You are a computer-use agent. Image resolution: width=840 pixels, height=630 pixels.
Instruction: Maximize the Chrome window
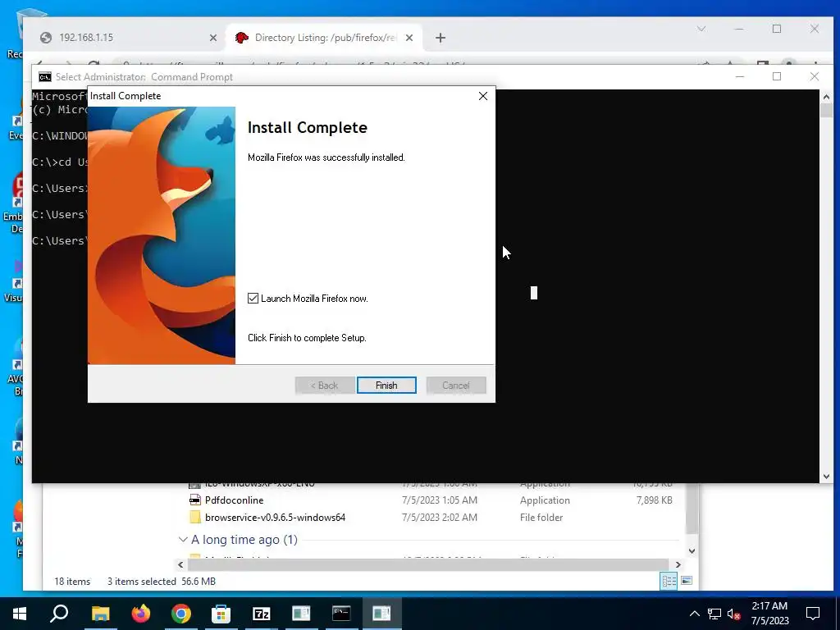[777, 29]
